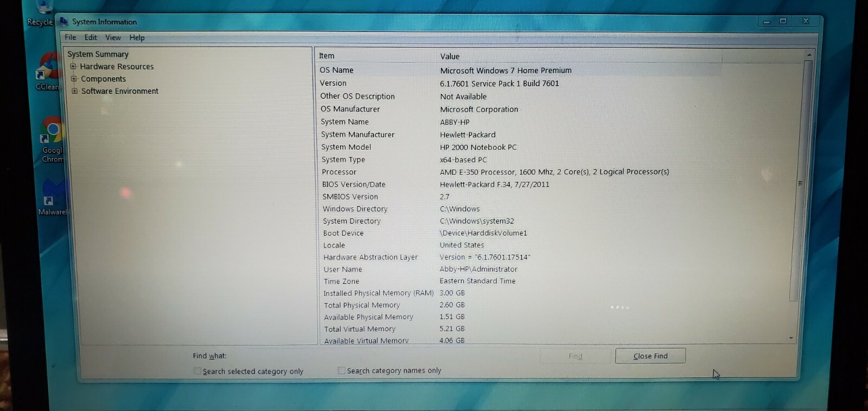This screenshot has width=868, height=411.
Task: Click value 'ABBY-HP'
Action: point(455,122)
